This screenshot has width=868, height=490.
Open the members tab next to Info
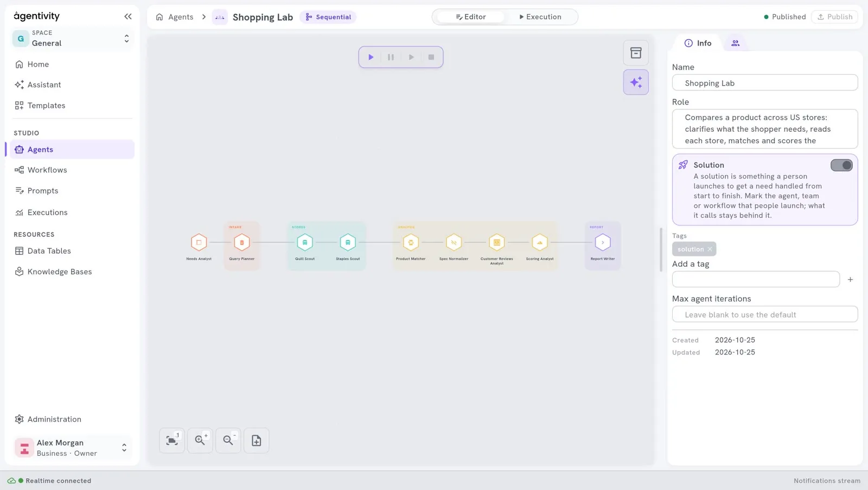(735, 43)
